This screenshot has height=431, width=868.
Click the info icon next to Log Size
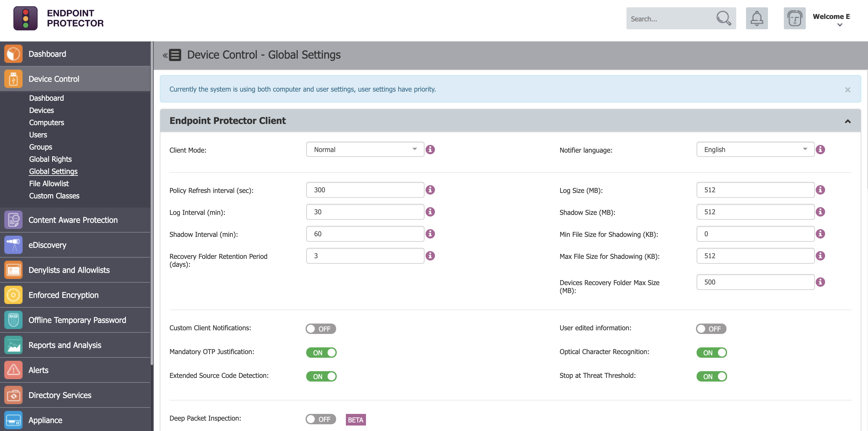pos(820,190)
